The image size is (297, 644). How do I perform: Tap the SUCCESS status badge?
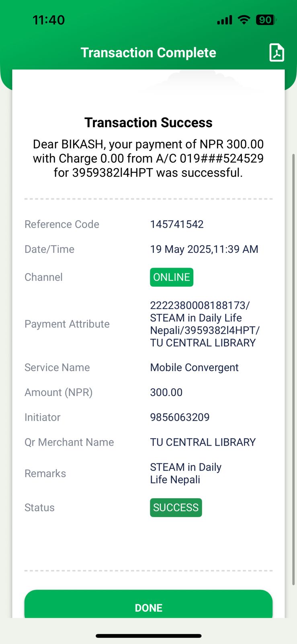point(176,508)
